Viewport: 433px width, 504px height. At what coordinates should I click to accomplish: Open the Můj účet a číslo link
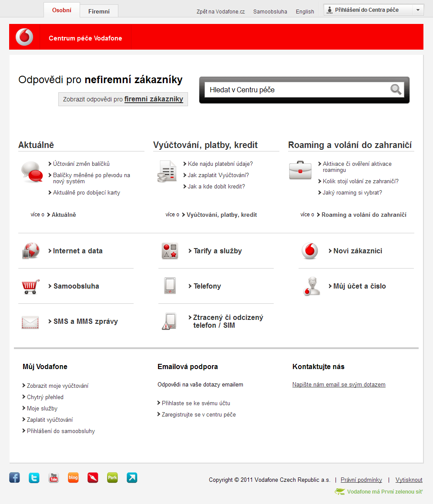click(x=359, y=286)
